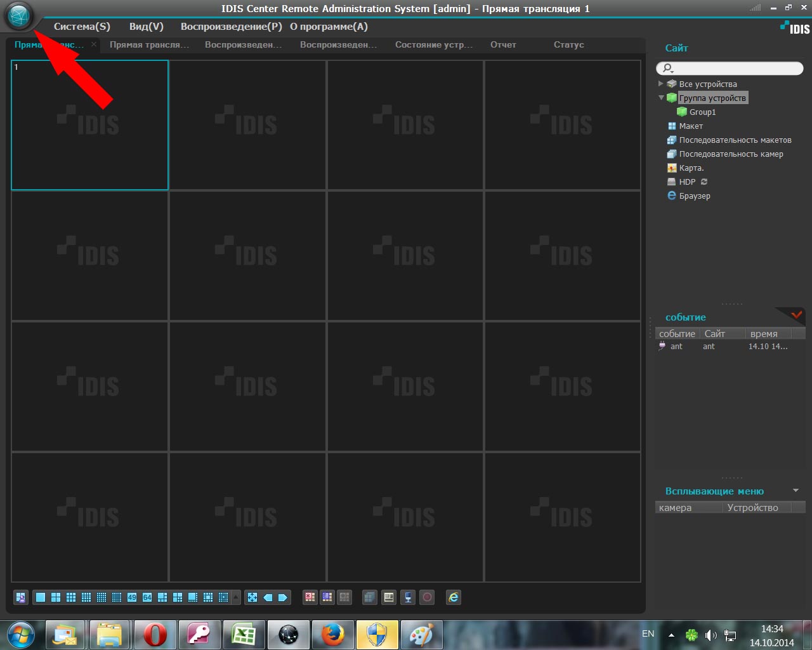Viewport: 812px width, 650px height.
Task: Open Firefox from the taskbar
Action: coord(332,635)
